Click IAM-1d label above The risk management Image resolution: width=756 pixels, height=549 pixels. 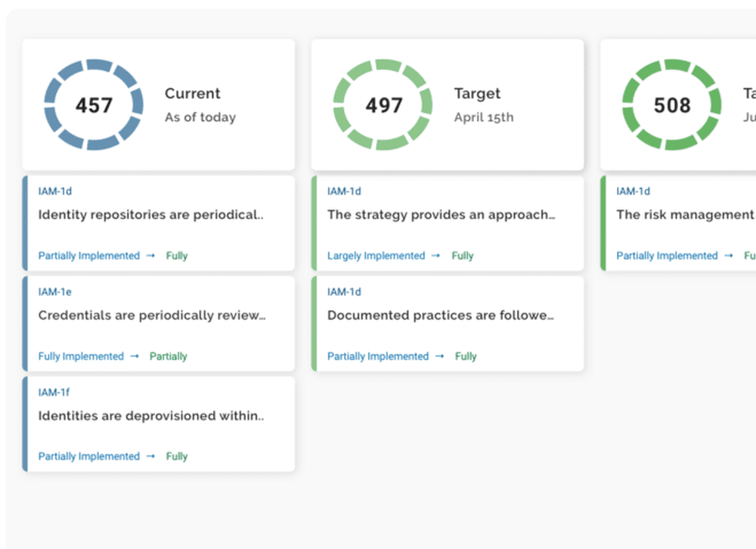633,191
